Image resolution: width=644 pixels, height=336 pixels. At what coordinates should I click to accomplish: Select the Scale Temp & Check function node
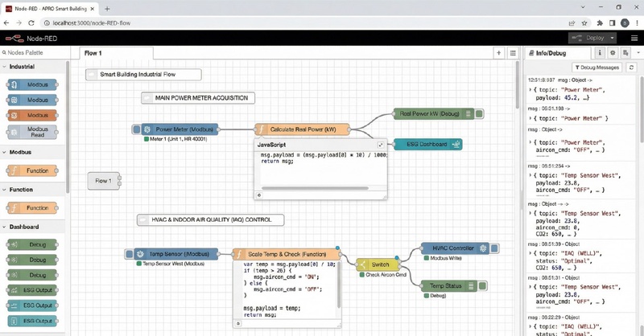pos(287,254)
